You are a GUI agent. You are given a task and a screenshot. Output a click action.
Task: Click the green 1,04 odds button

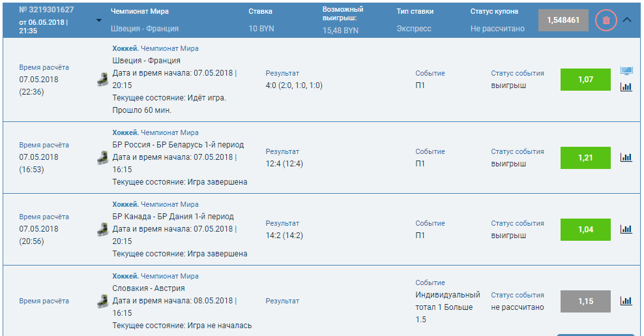[585, 230]
